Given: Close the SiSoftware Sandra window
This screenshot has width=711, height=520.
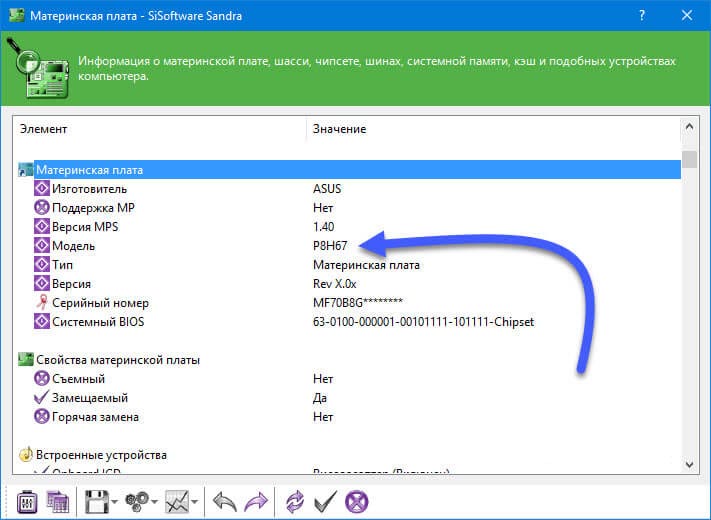Looking at the screenshot, I should point(687,15).
